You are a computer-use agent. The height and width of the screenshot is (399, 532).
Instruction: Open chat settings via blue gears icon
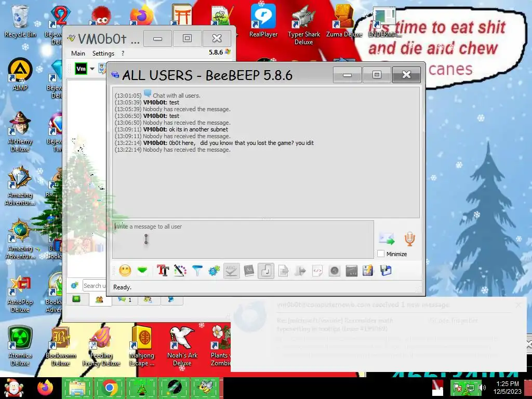click(x=214, y=271)
